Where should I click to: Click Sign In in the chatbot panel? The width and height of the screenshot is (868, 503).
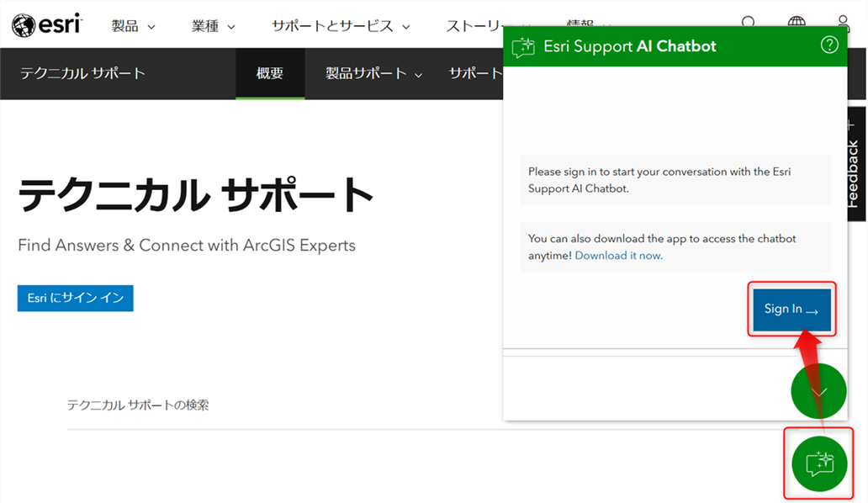click(791, 310)
